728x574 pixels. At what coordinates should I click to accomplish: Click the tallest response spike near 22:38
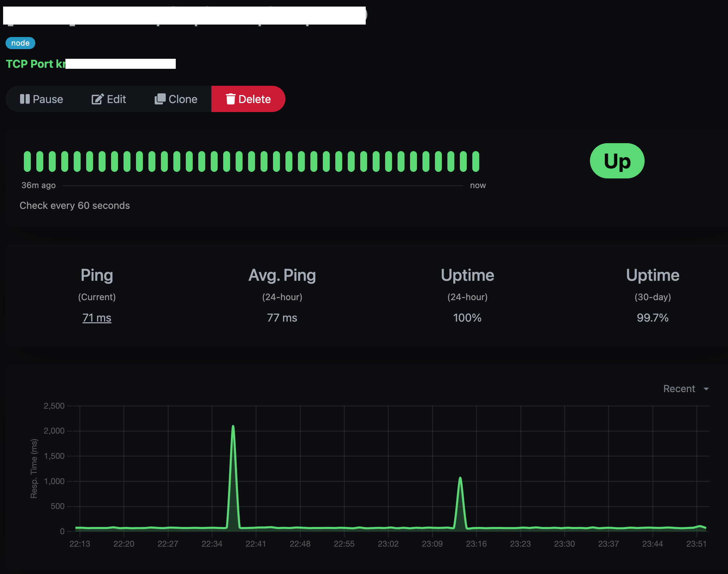tap(233, 427)
